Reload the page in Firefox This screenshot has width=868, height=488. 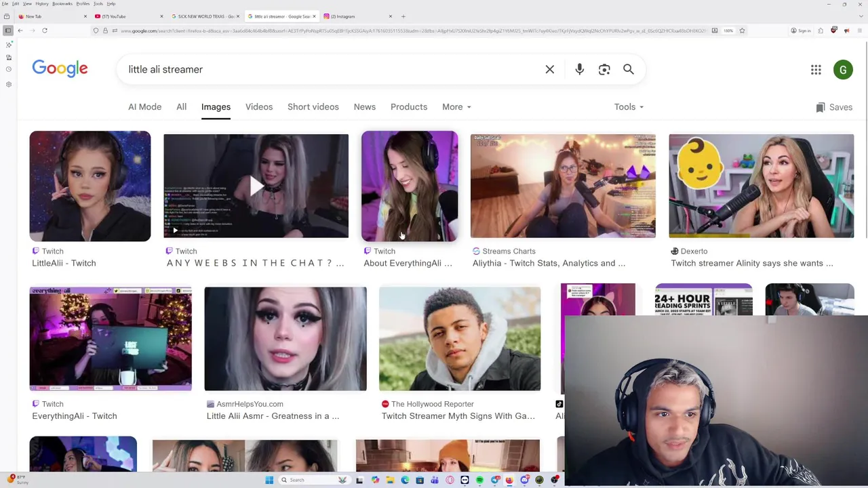click(45, 30)
